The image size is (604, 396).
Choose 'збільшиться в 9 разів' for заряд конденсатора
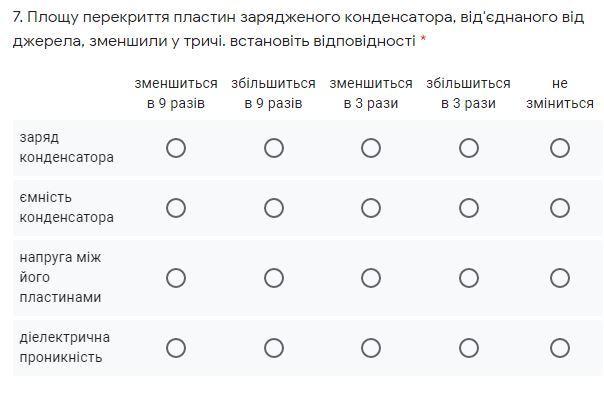(274, 148)
